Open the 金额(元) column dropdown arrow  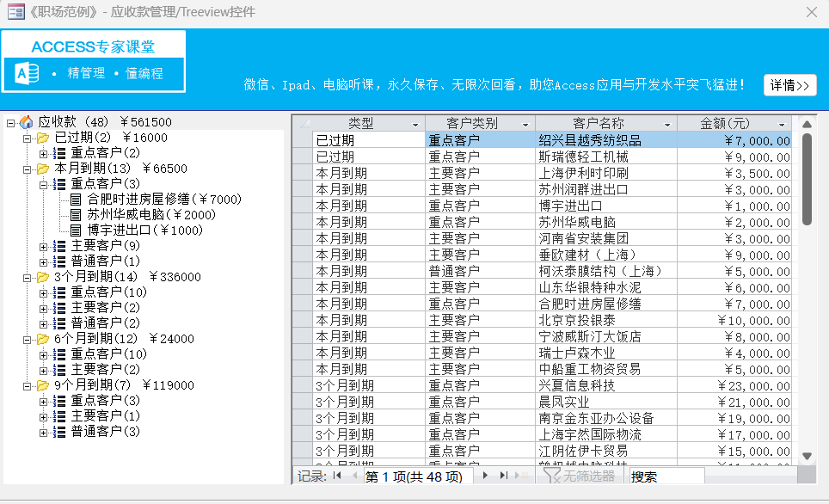(782, 124)
